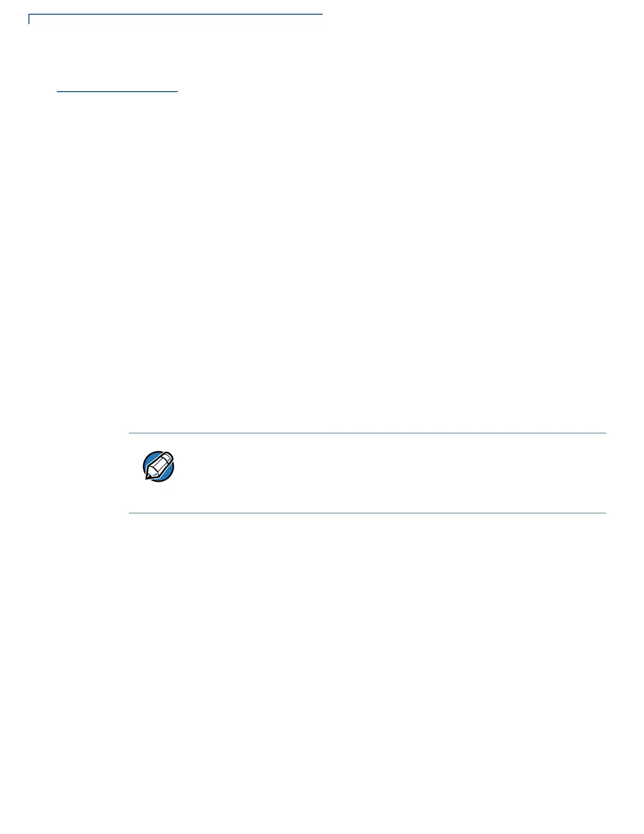This screenshot has height=834, width=644.
Task: Click the top rule of note box
Action: coord(367,433)
